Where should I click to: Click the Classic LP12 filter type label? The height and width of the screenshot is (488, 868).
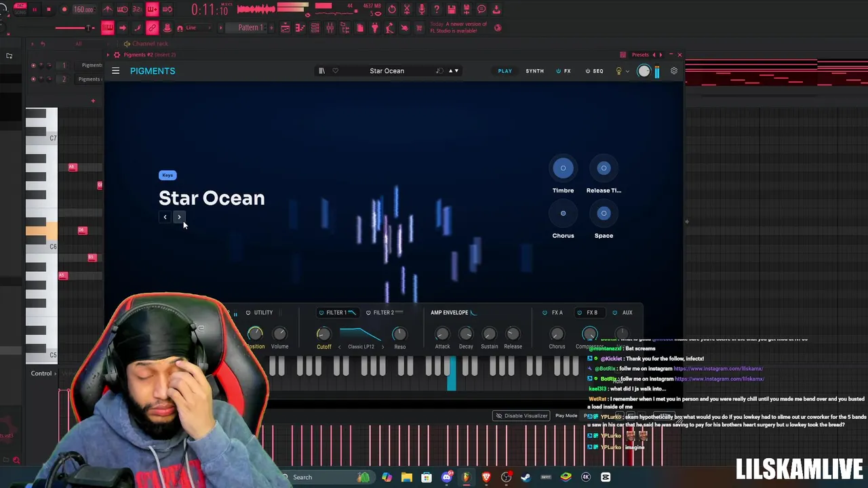(x=361, y=347)
